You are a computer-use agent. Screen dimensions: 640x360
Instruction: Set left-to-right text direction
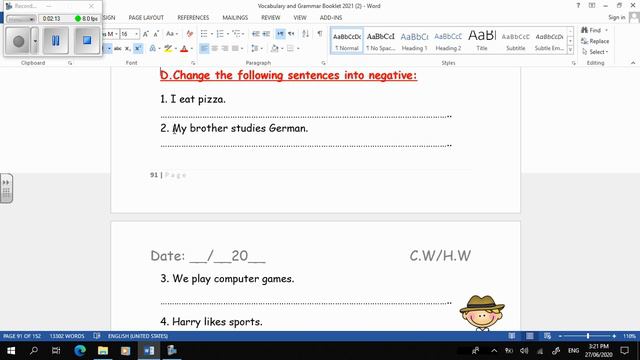click(280, 34)
